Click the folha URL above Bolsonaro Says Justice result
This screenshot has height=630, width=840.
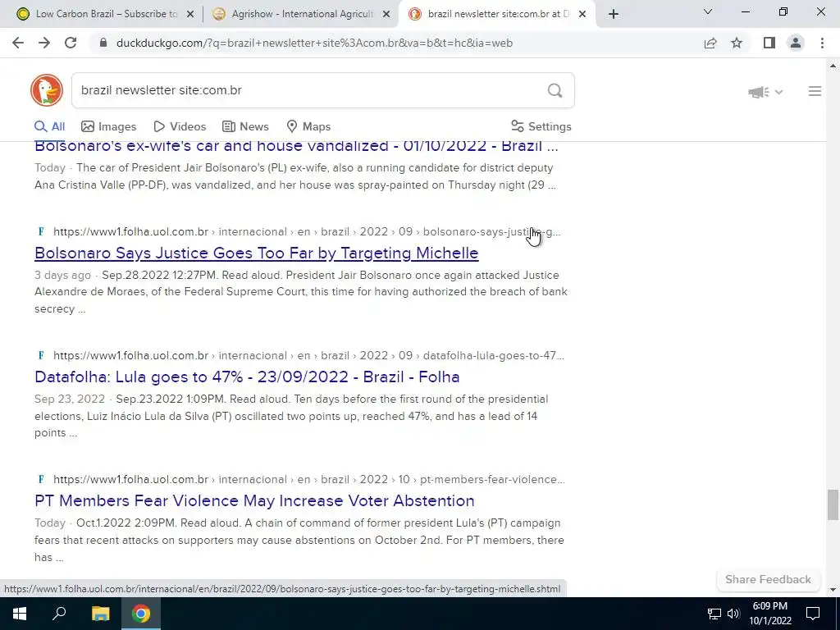307,232
